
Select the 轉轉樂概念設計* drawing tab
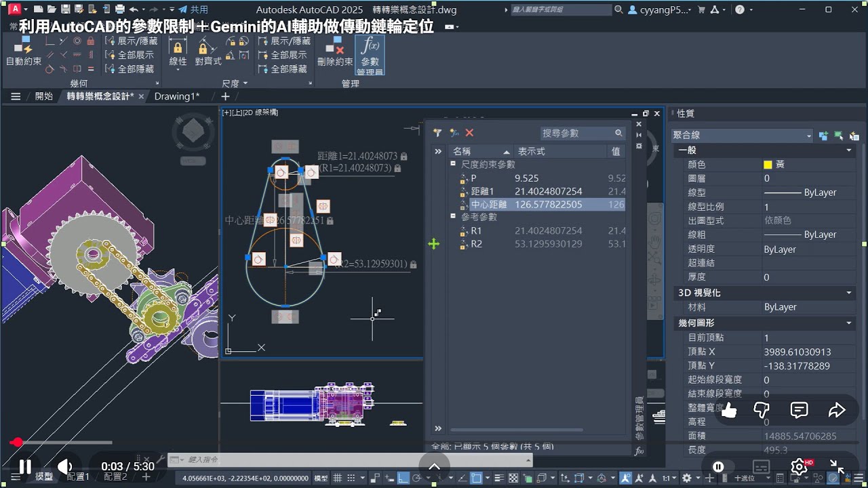click(x=100, y=96)
